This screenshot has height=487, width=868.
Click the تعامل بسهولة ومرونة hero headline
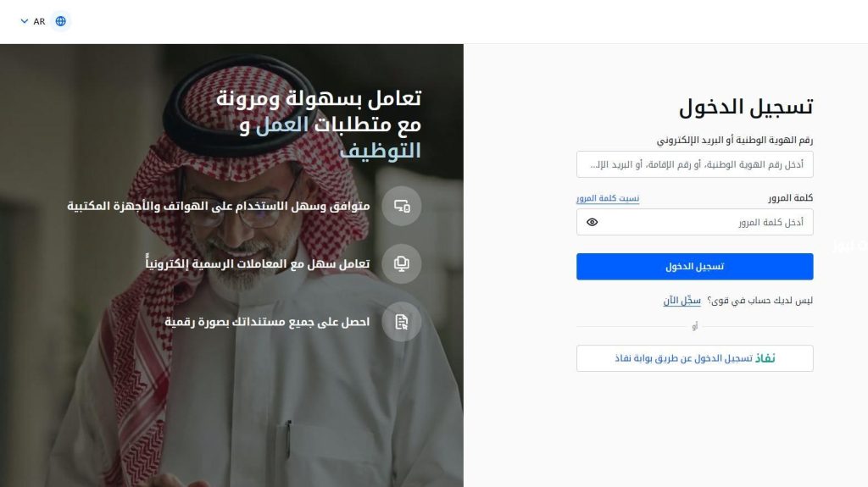tap(319, 125)
